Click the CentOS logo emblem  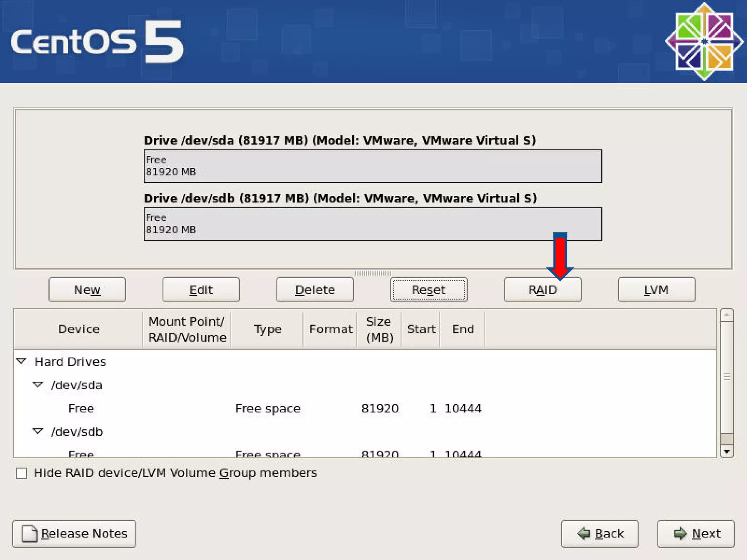pyautogui.click(x=704, y=41)
